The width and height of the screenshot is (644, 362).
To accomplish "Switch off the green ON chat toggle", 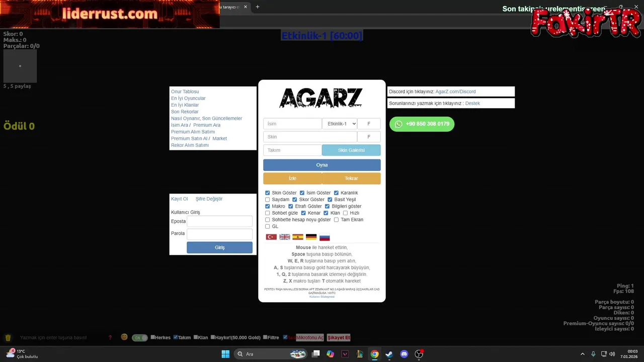I will point(140,338).
